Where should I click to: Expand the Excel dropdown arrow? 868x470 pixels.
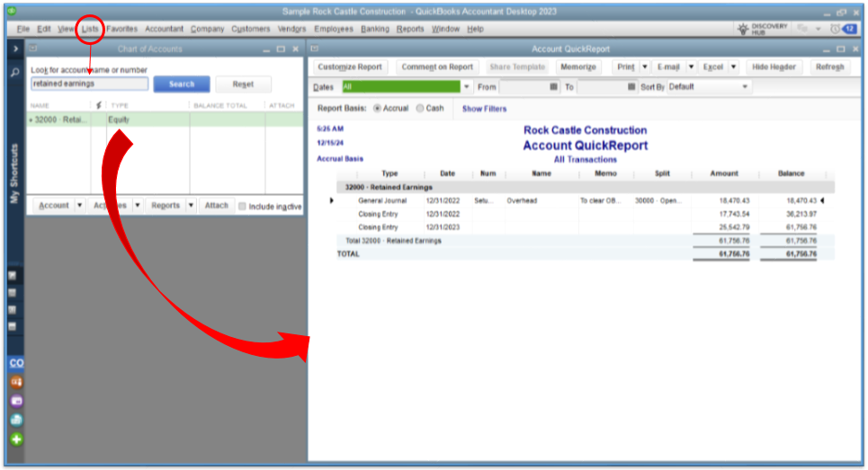coord(733,67)
